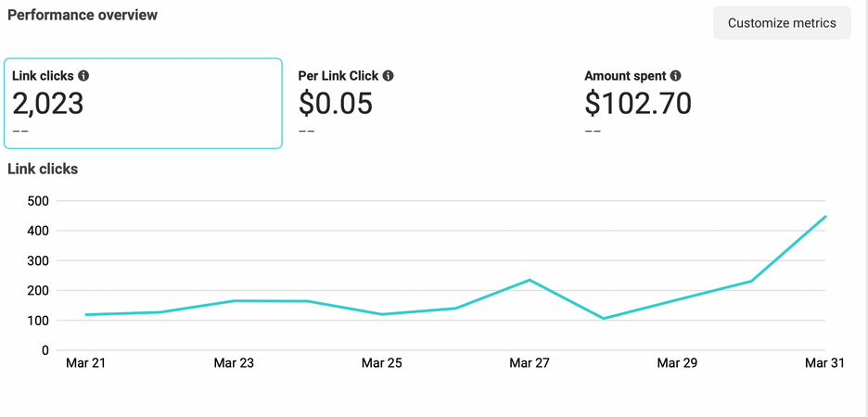
Task: Click the Mar 21 start point of line
Action: point(86,315)
